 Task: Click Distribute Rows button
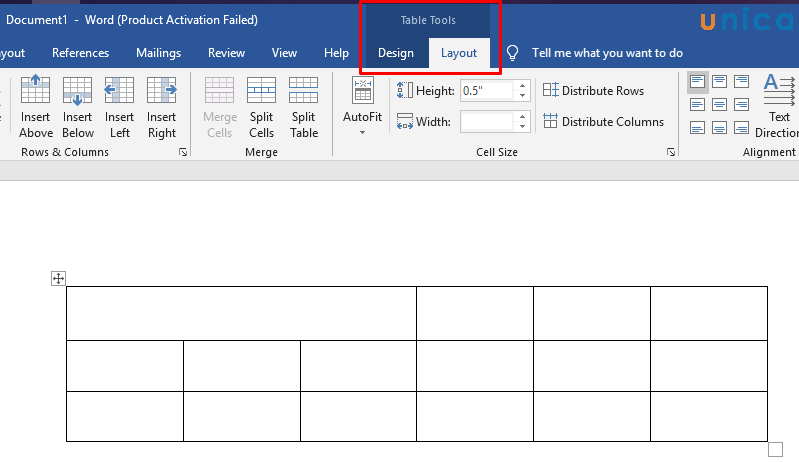coord(593,91)
